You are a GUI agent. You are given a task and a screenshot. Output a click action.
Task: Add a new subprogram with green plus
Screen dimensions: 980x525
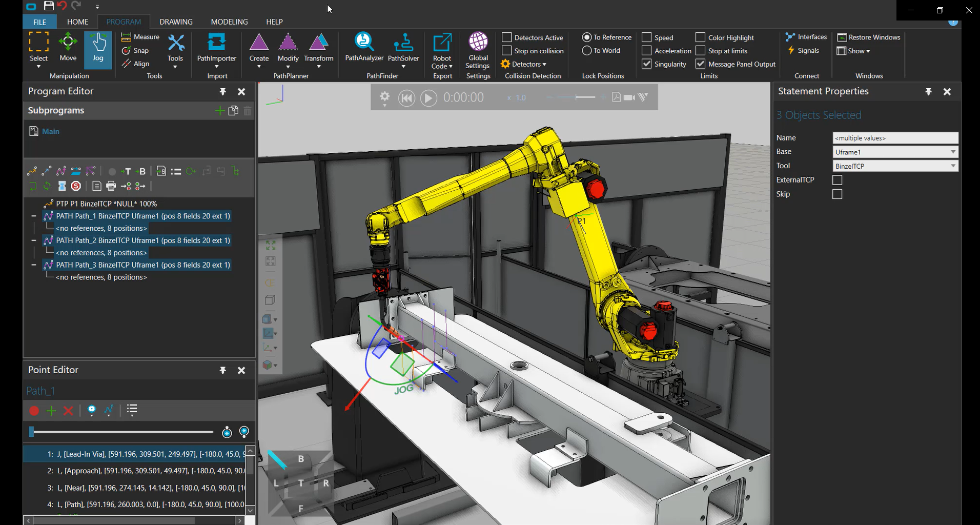(x=220, y=111)
